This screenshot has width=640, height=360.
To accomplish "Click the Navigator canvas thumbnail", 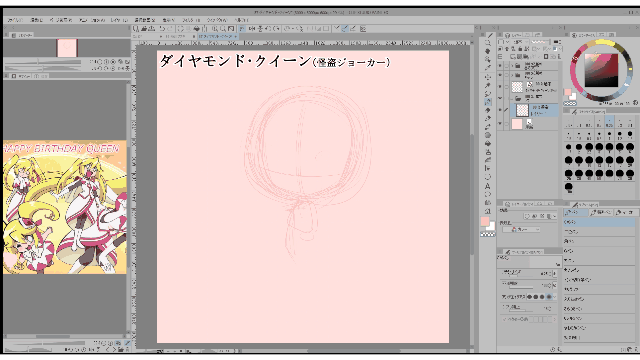I will 67,48.
